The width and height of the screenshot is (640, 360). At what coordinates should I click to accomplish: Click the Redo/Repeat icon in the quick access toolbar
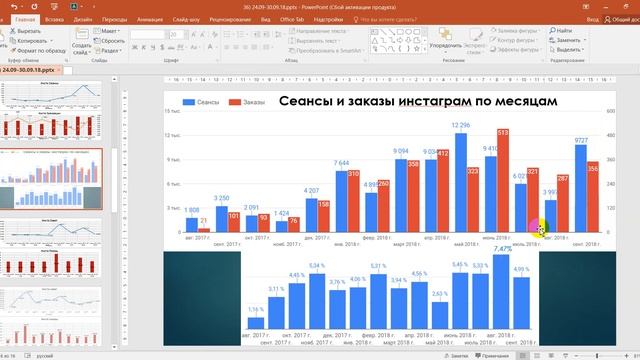[x=34, y=7]
